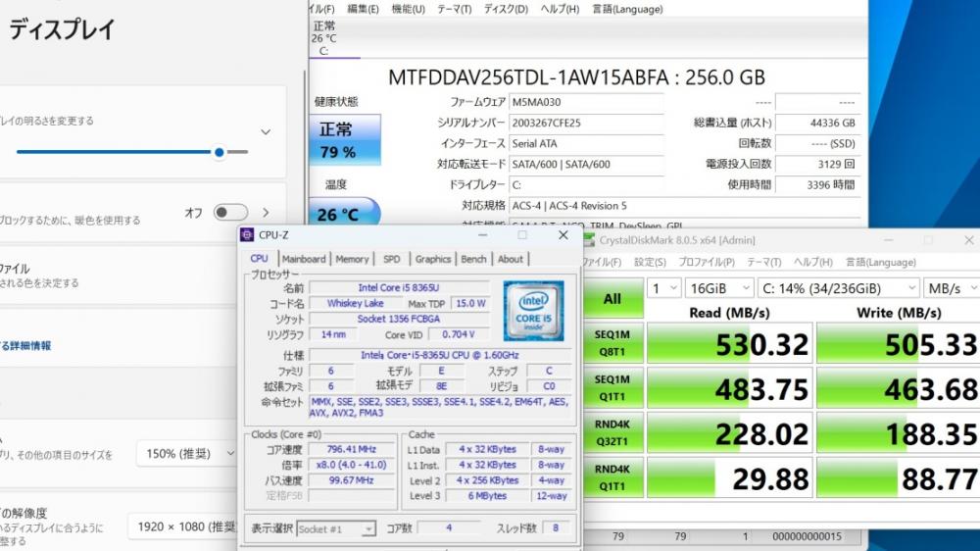
Task: Click the CPU-Z app icon in title bar
Action: pyautogui.click(x=247, y=234)
